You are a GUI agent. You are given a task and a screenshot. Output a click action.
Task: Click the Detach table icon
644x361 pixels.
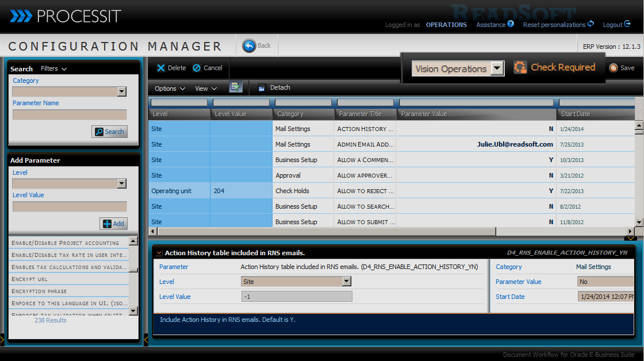(x=262, y=88)
